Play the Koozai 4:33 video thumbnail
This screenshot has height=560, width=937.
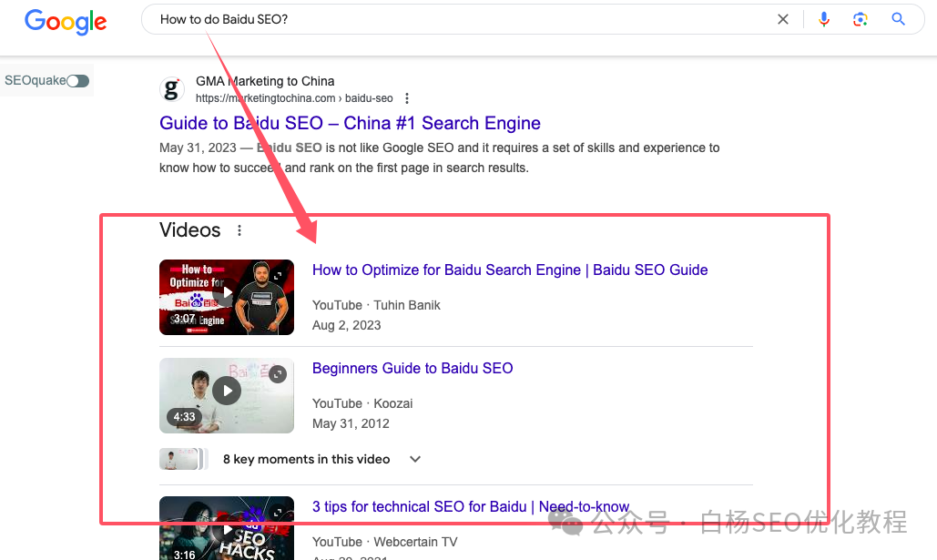pos(227,396)
